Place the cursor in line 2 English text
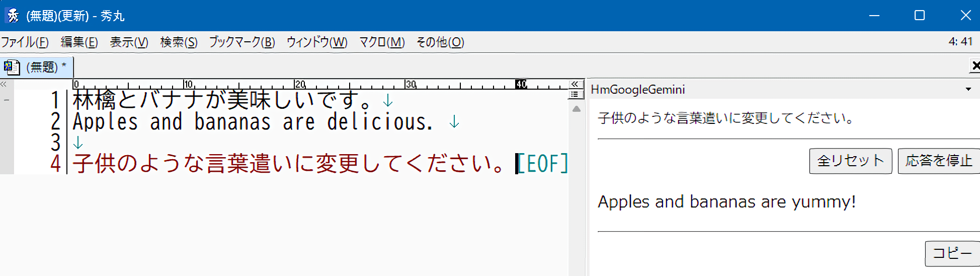 click(252, 122)
